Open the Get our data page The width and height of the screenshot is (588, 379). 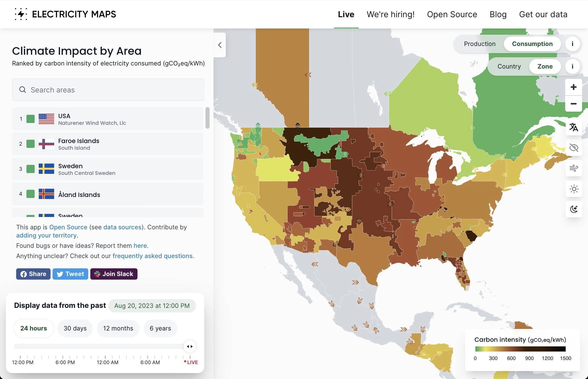point(543,14)
